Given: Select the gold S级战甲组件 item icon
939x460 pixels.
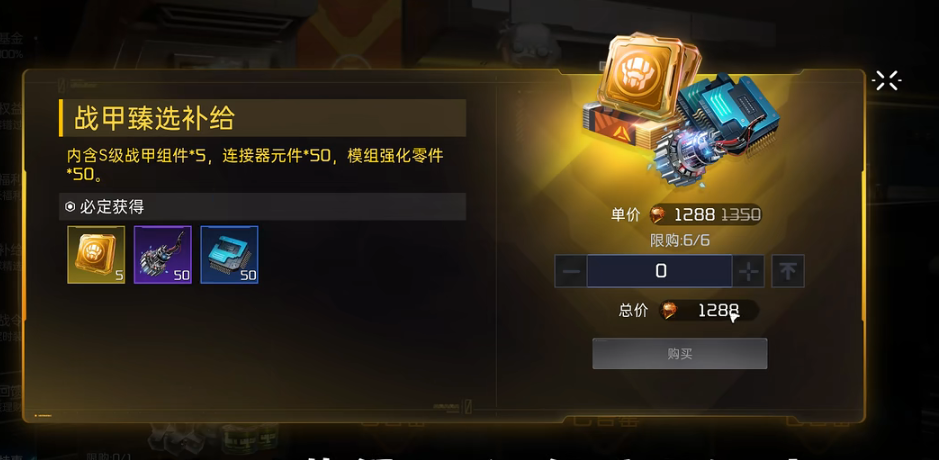Looking at the screenshot, I should (96, 255).
